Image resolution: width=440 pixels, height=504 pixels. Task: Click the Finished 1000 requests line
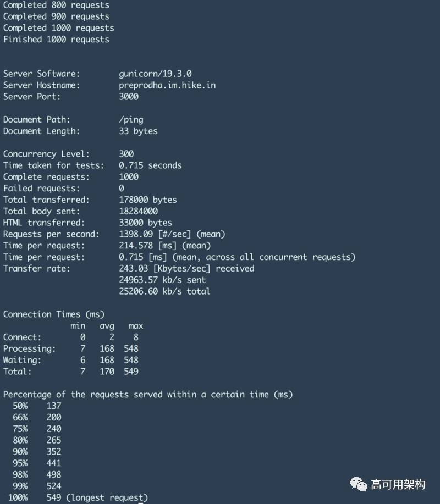56,39
